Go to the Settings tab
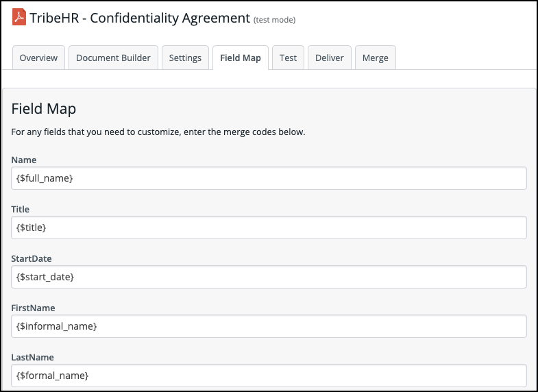This screenshot has width=538, height=392. (x=185, y=58)
